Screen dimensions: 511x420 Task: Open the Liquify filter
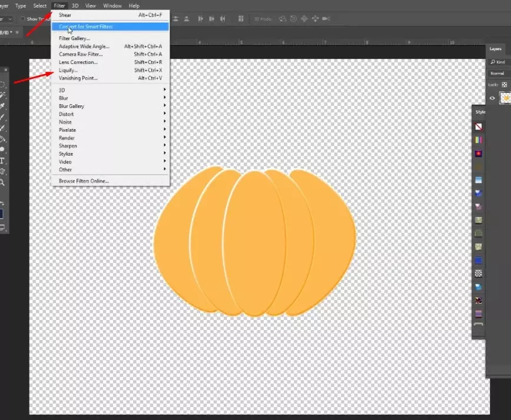110,71
